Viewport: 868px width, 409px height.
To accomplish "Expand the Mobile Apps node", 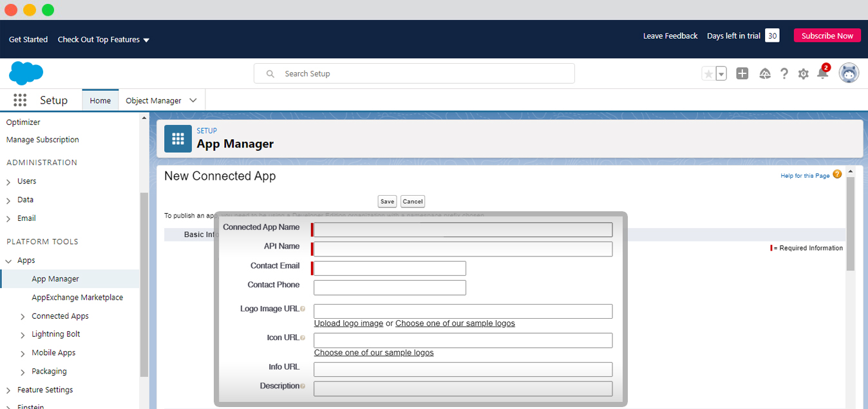I will click(23, 354).
